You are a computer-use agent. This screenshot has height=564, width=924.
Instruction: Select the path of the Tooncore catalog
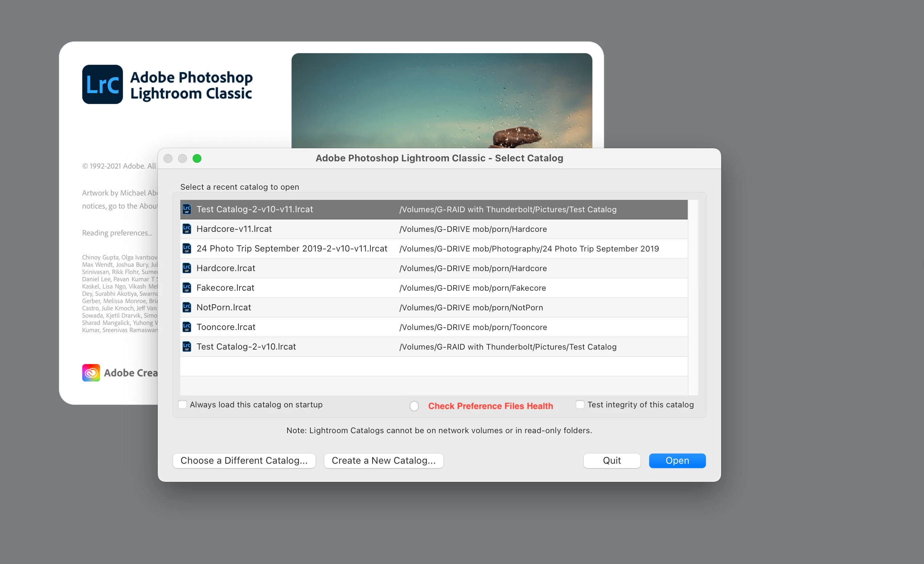coord(473,327)
